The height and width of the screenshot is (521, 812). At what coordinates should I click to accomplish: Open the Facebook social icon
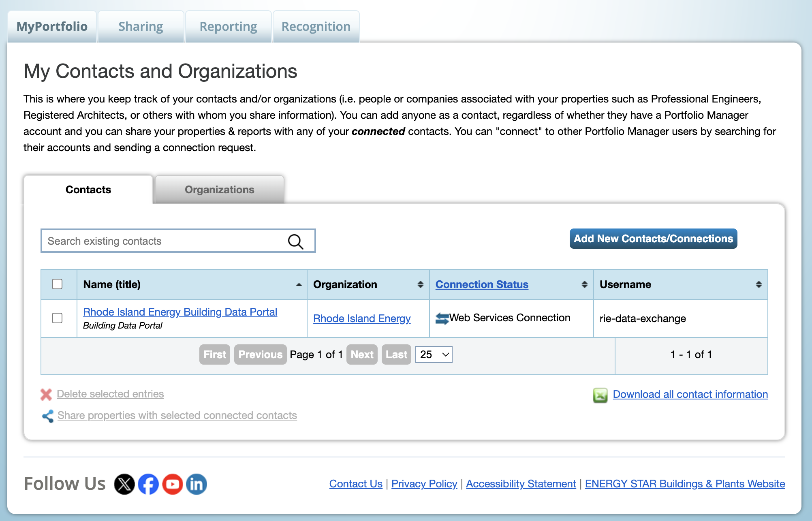coord(148,484)
